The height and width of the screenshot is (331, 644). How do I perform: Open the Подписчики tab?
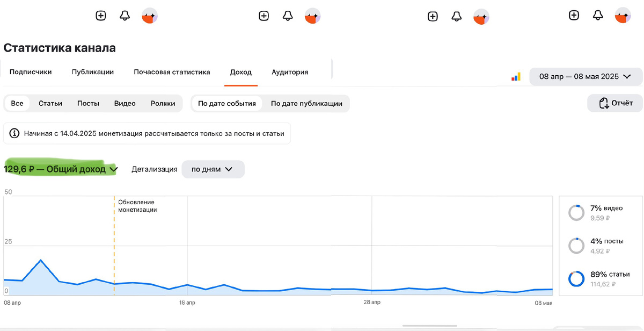coord(31,72)
